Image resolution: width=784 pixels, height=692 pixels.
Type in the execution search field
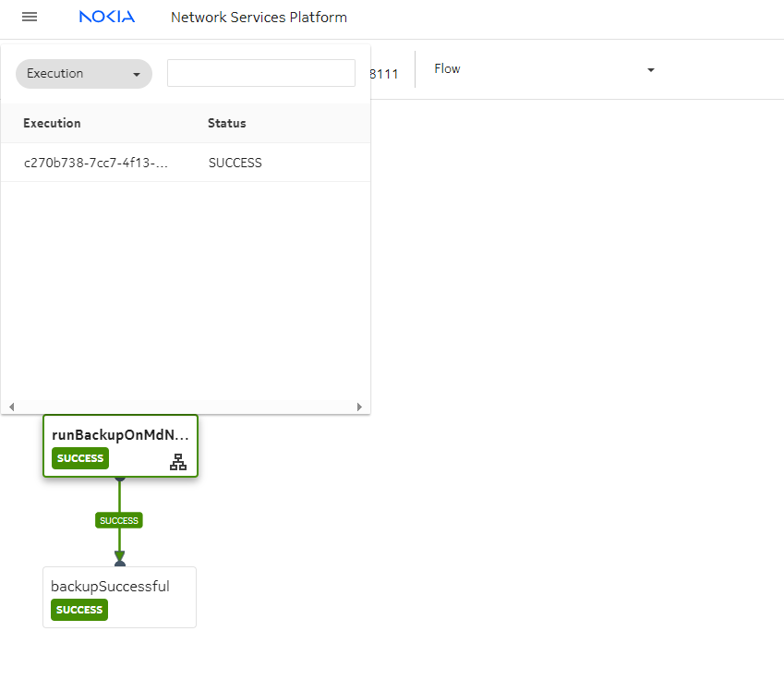click(260, 74)
